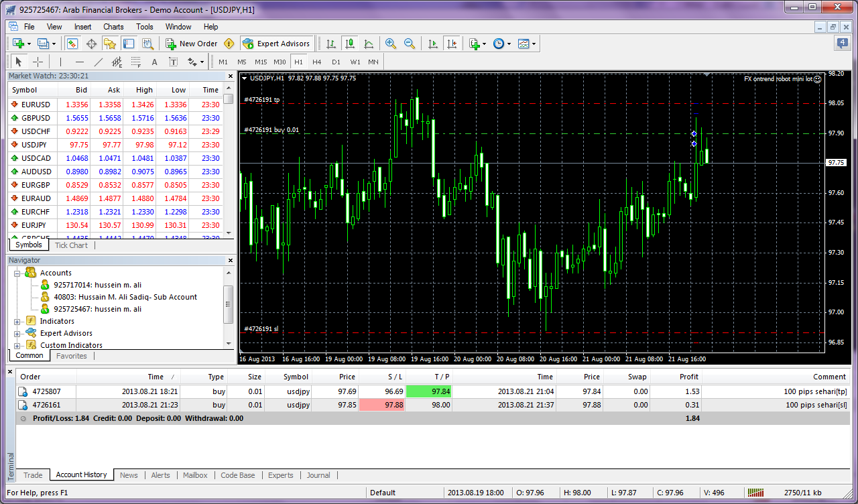Screen dimensions: 858x504
Task: Select the Trendline drawing tool
Action: coord(98,62)
